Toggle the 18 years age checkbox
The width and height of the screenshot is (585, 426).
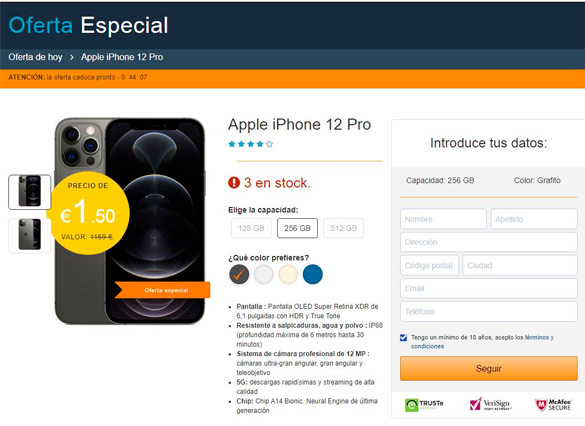coord(403,338)
